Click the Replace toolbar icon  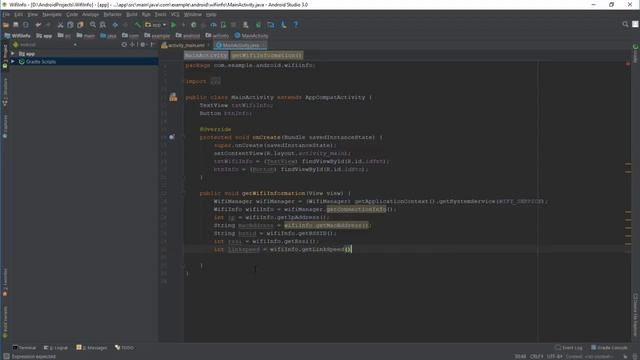click(103, 25)
